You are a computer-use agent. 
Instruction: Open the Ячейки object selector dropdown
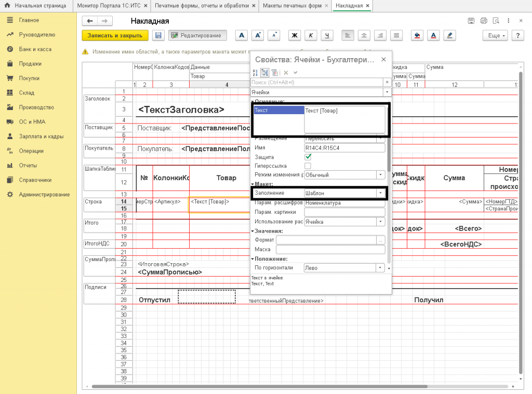pyautogui.click(x=387, y=92)
